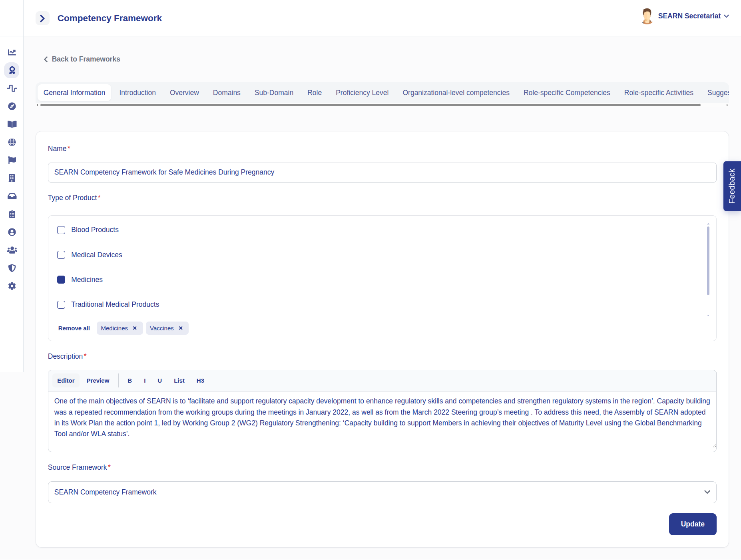Uncheck the Medicines checkbox

click(x=61, y=280)
